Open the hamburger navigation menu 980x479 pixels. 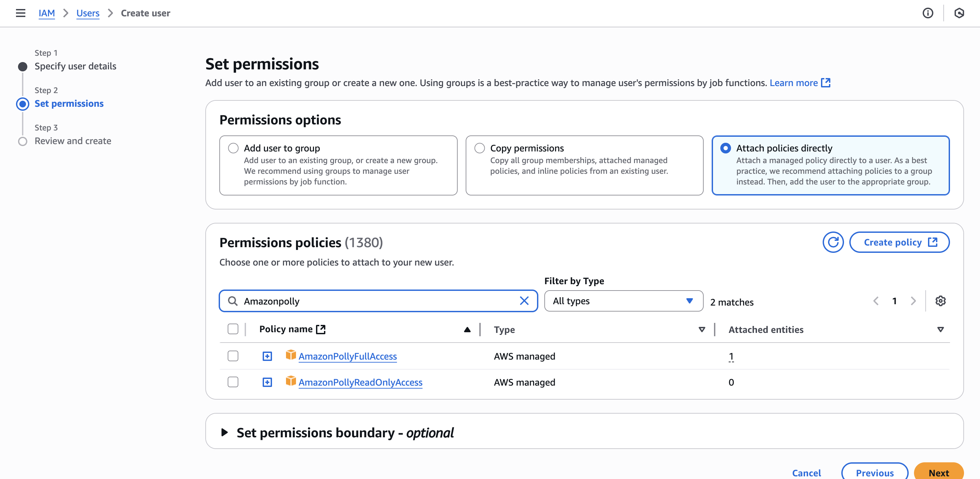pos(21,13)
